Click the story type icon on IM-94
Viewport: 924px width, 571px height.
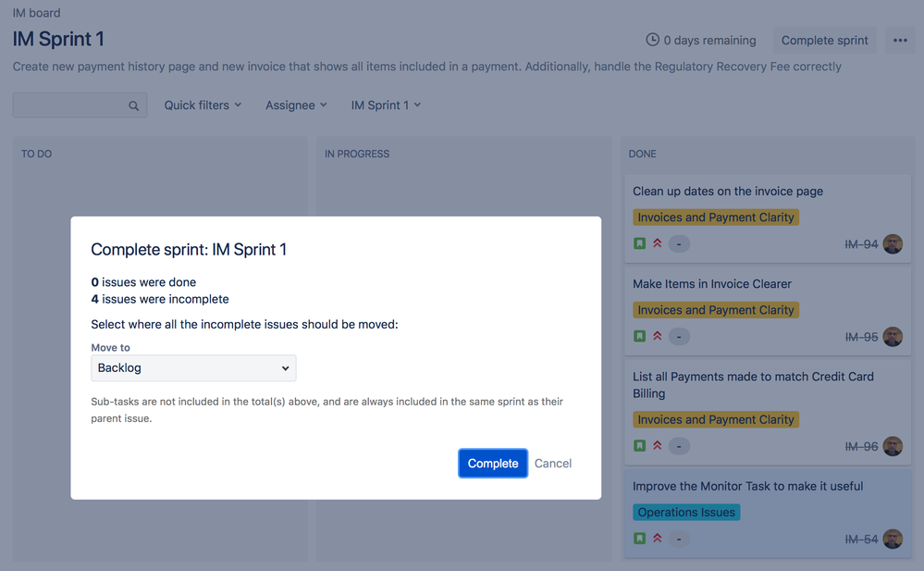click(639, 243)
